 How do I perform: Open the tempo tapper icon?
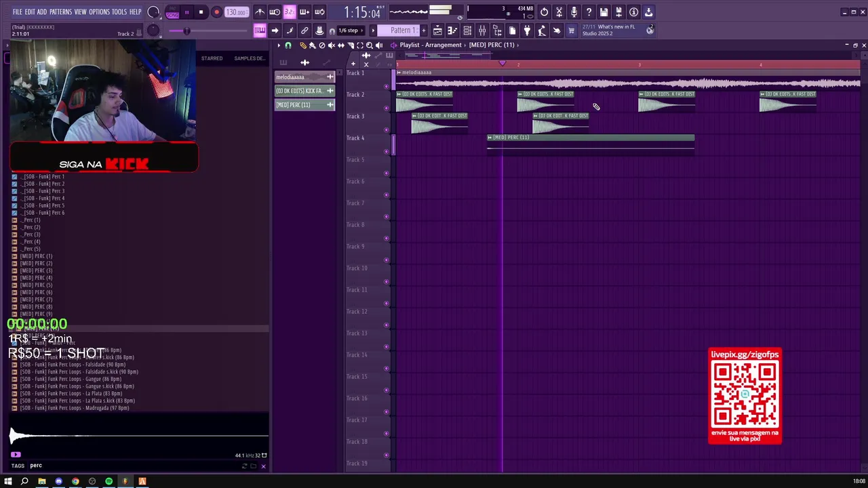pos(542,30)
